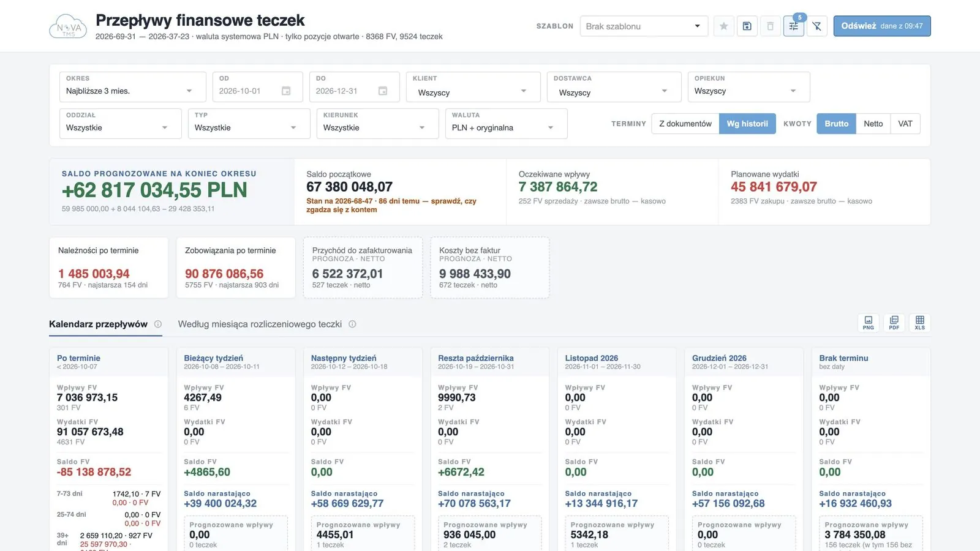Open Należności po terminie card
This screenshot has height=551, width=980.
[x=108, y=268]
